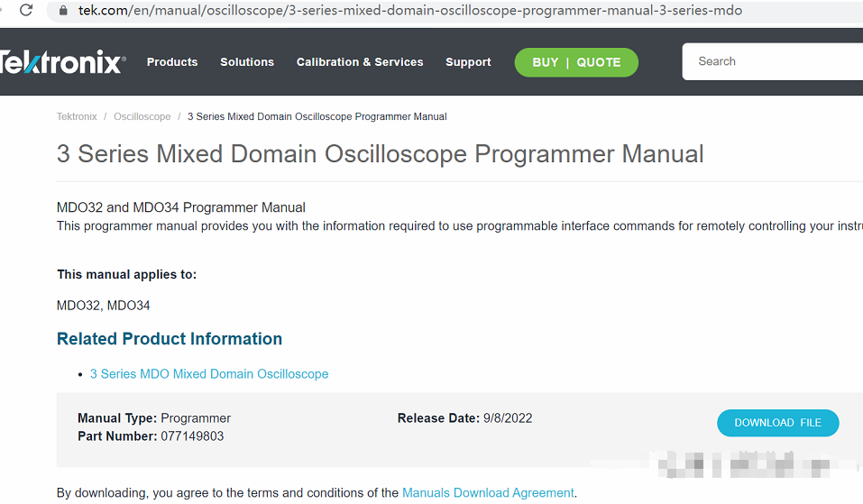Open 3 Series MDO Mixed Domain Oscilloscope link

click(209, 374)
